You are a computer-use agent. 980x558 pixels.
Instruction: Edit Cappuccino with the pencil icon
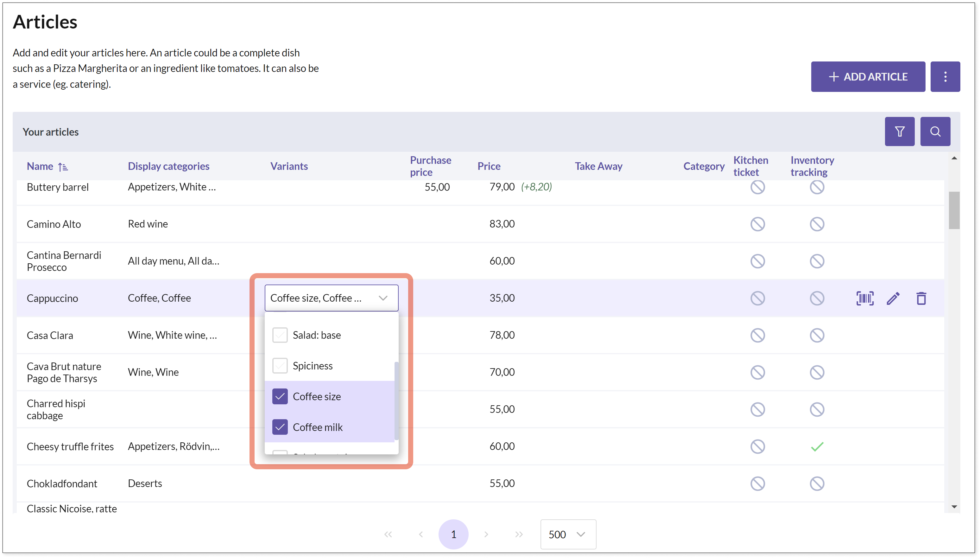tap(893, 298)
